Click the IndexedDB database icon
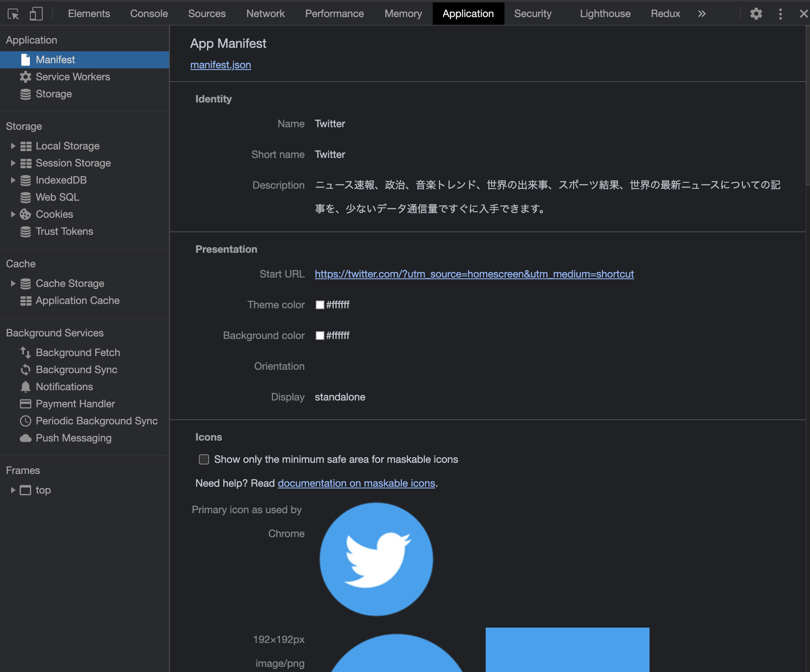810x672 pixels. pos(26,180)
